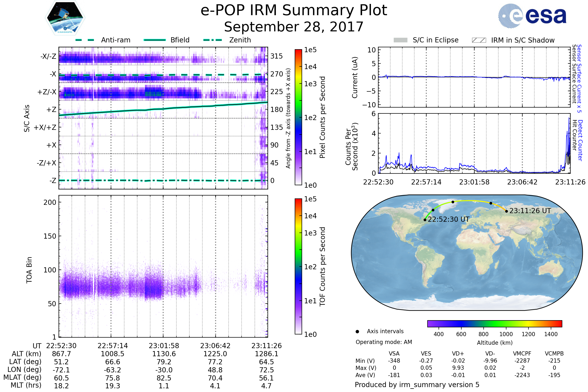This screenshot has width=588, height=392.
Task: Click the Axis intervals black dot marker
Action: click(357, 331)
